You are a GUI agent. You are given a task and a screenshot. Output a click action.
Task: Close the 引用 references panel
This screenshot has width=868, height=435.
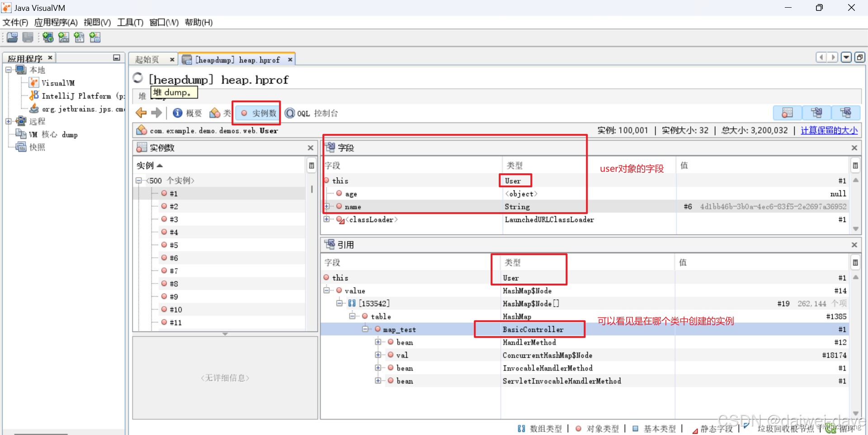pyautogui.click(x=854, y=245)
